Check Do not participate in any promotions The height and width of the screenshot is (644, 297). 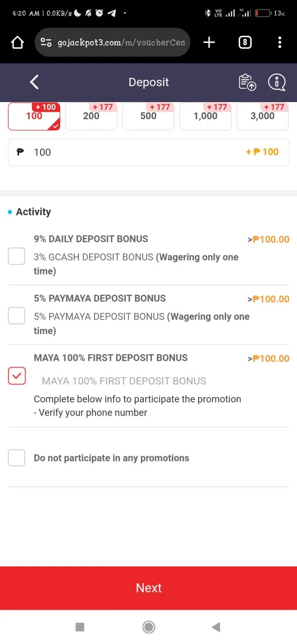(17, 457)
